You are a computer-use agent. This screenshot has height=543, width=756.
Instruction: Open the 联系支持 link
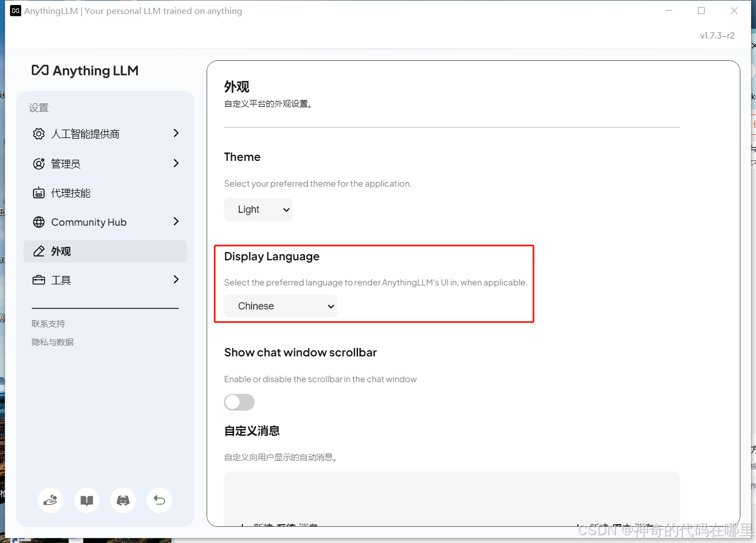point(48,323)
